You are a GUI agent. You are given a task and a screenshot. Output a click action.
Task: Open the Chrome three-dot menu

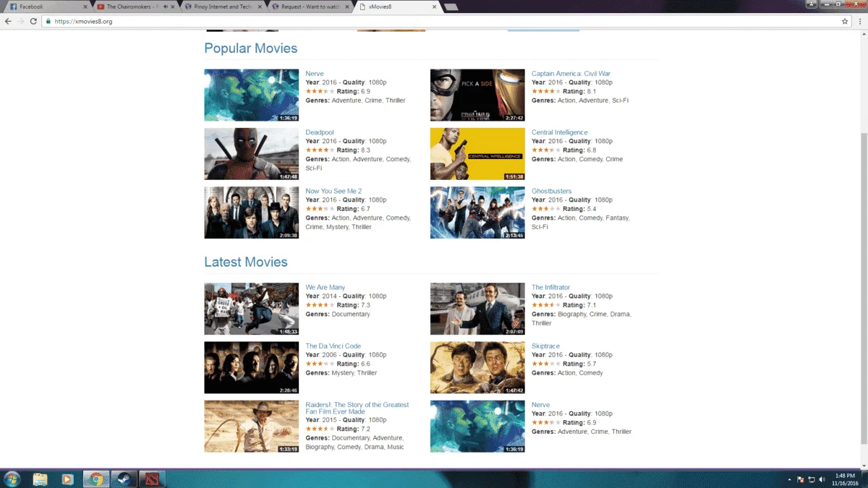(x=860, y=22)
